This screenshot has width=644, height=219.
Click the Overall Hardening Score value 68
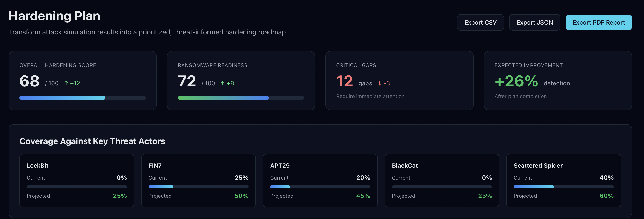pyautogui.click(x=29, y=81)
